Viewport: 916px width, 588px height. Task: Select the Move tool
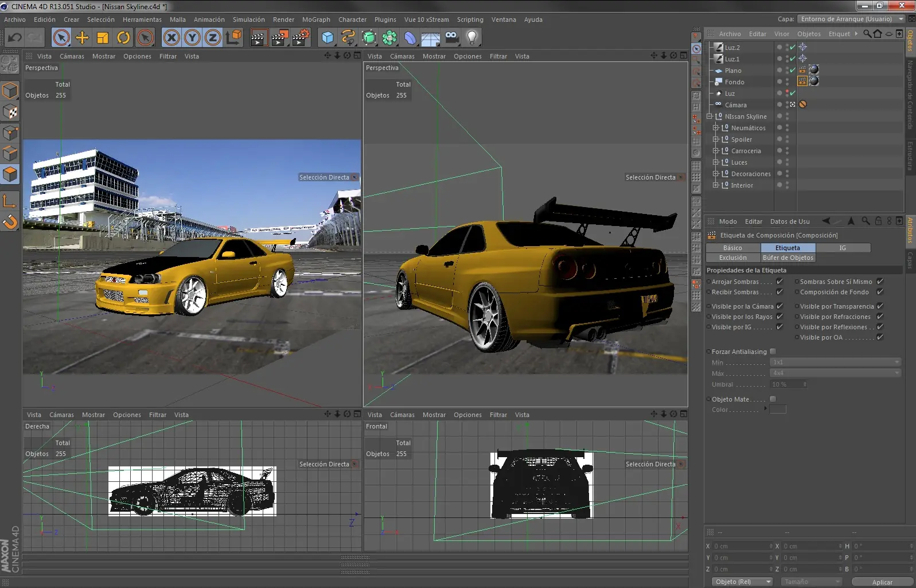[x=83, y=38]
